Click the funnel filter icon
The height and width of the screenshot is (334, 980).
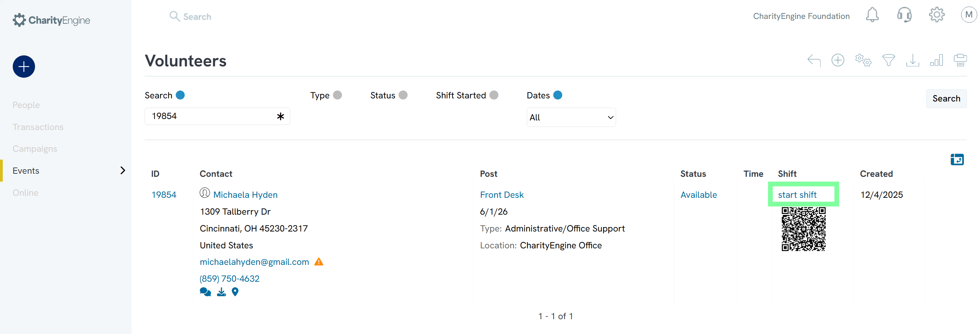888,60
